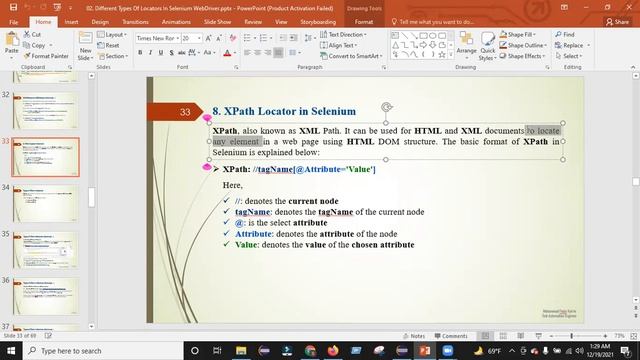Open Line Spacing options
This screenshot has width=640, height=360.
(309, 38)
